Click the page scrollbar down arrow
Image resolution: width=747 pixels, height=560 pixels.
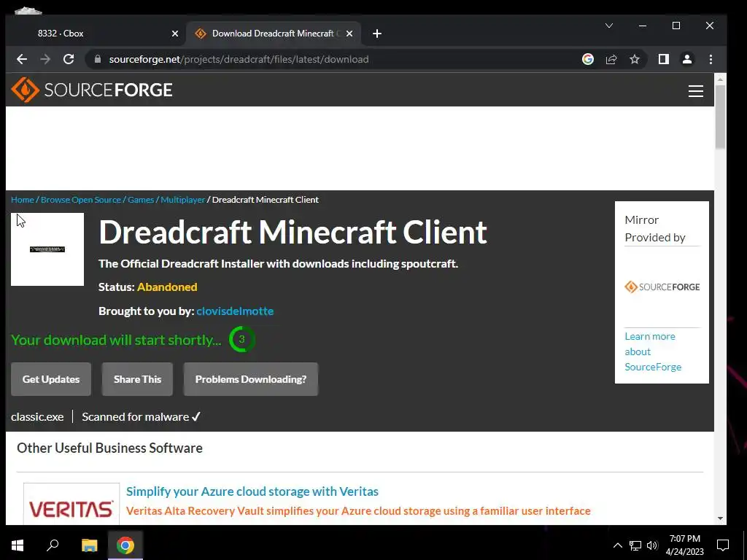[x=720, y=518]
